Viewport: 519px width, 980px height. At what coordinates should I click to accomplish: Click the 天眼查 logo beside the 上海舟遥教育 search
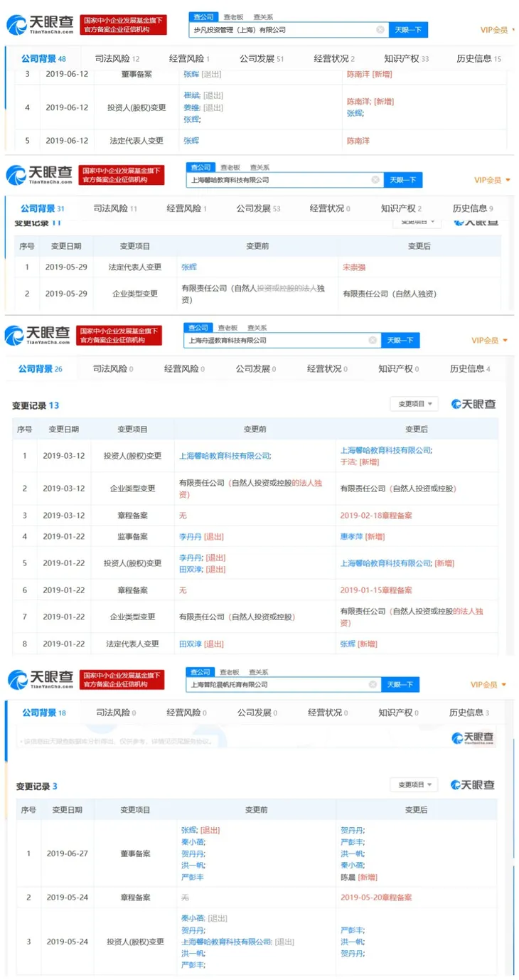coord(37,336)
